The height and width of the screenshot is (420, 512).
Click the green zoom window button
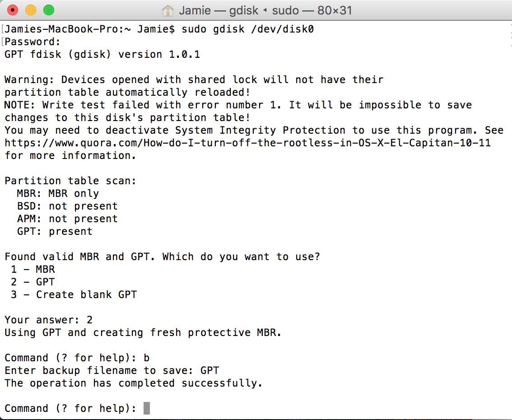[x=48, y=10]
